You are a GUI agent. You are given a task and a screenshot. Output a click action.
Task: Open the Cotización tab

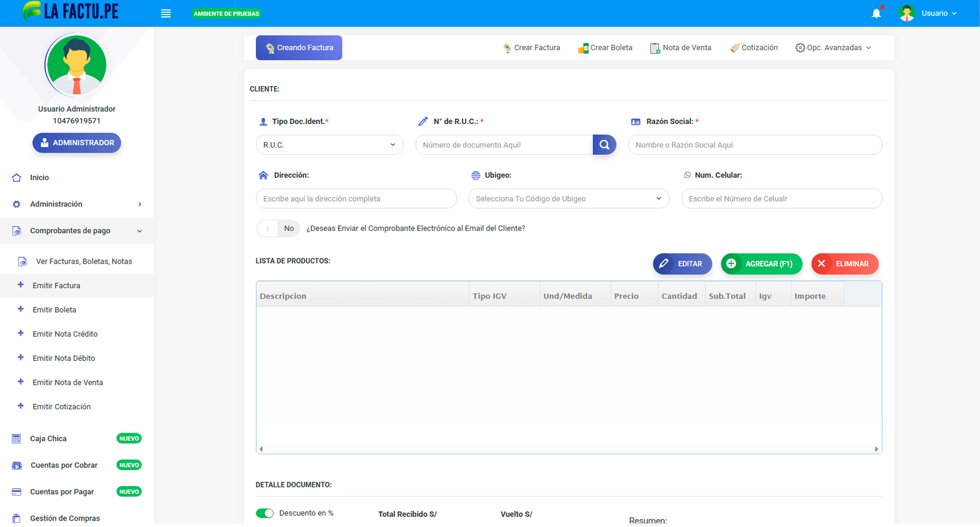(753, 48)
